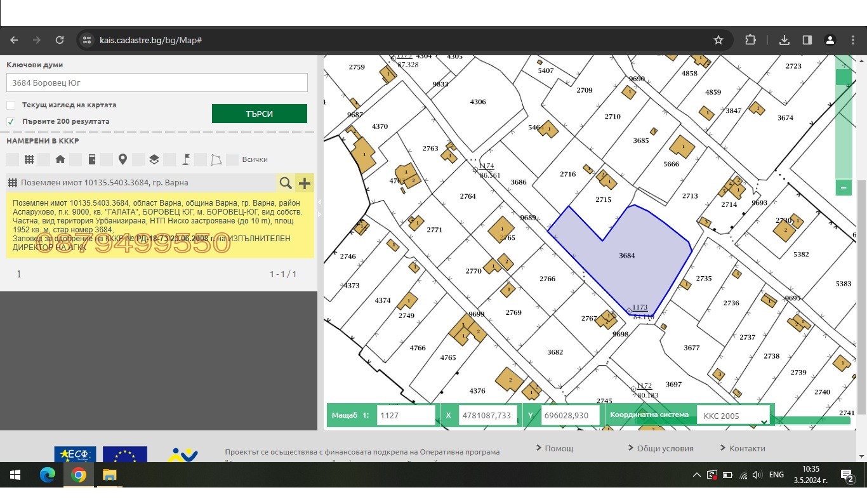Toggle checkbox before land parcel grid icon
This screenshot has width=867, height=504.
[13, 159]
